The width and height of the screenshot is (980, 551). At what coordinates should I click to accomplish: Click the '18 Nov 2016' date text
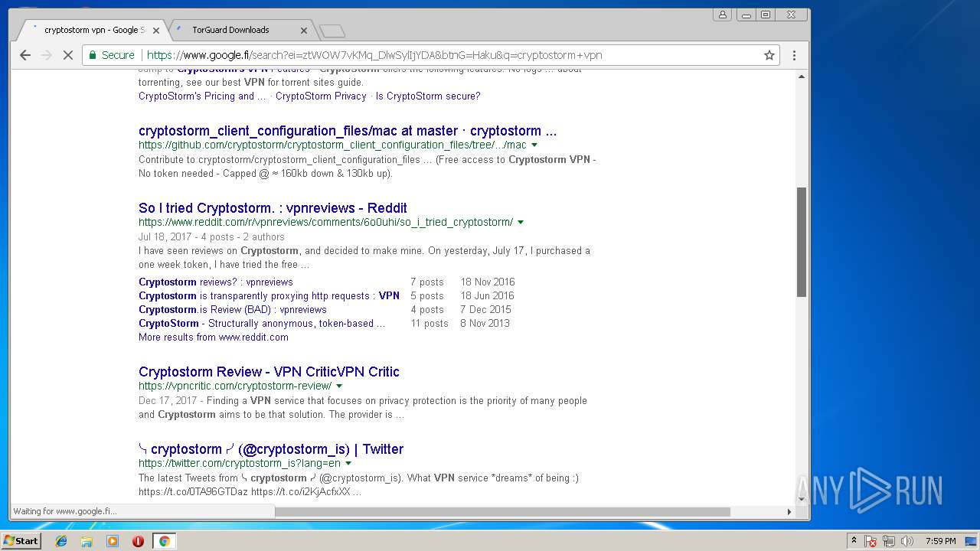(x=488, y=282)
